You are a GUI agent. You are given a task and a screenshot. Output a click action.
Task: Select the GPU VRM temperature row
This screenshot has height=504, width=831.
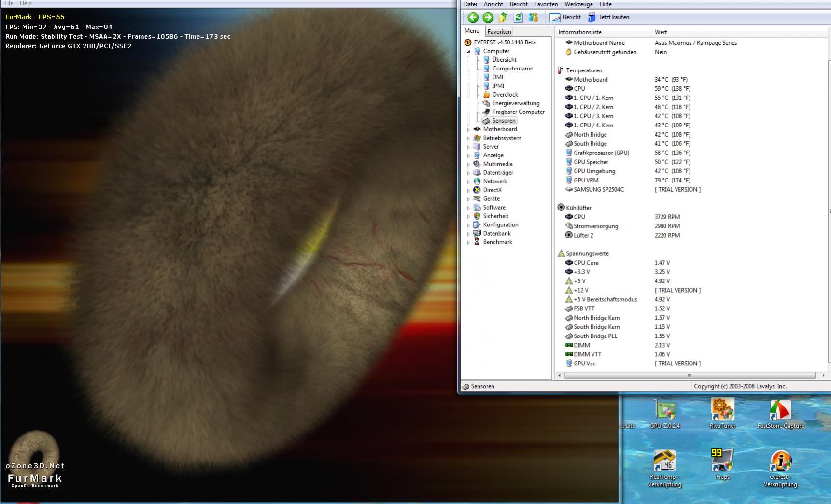pyautogui.click(x=691, y=181)
